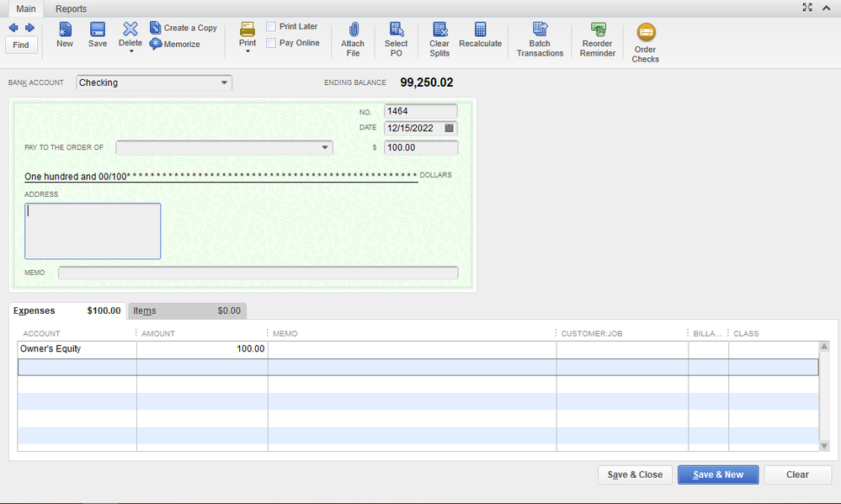This screenshot has height=504, width=841.
Task: Memorize this transaction
Action: (x=175, y=44)
